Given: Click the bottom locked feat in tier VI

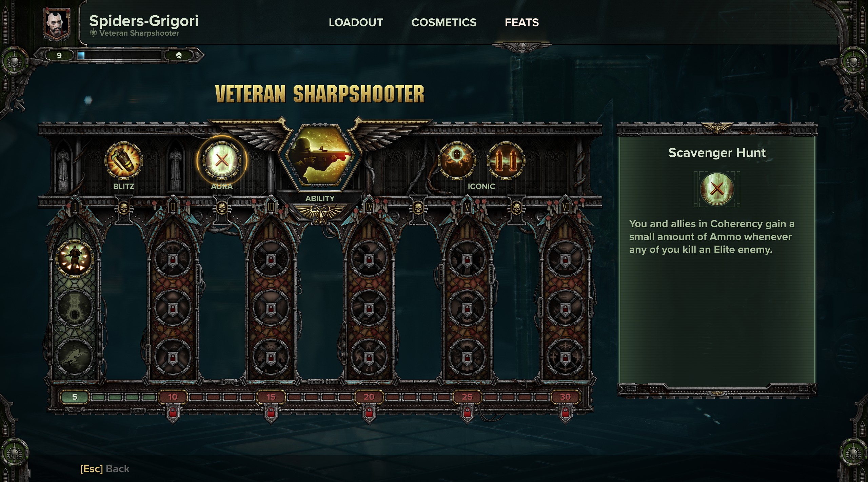Looking at the screenshot, I should coord(565,357).
